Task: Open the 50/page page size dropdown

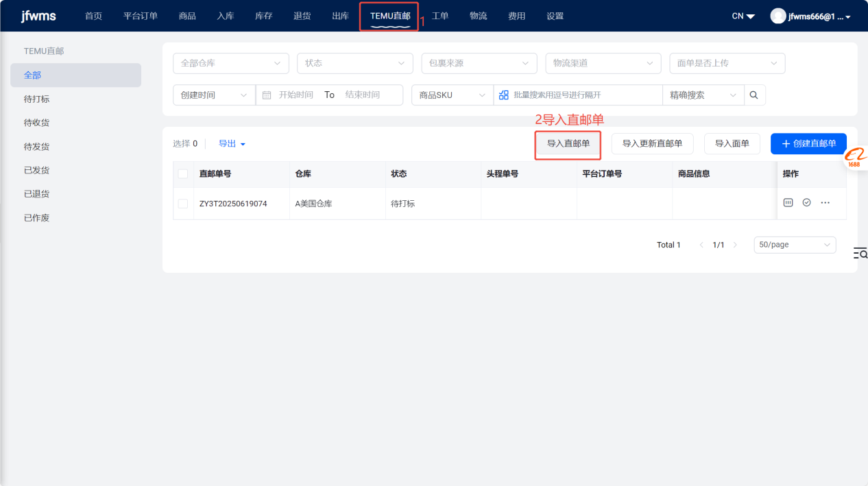Action: tap(795, 245)
